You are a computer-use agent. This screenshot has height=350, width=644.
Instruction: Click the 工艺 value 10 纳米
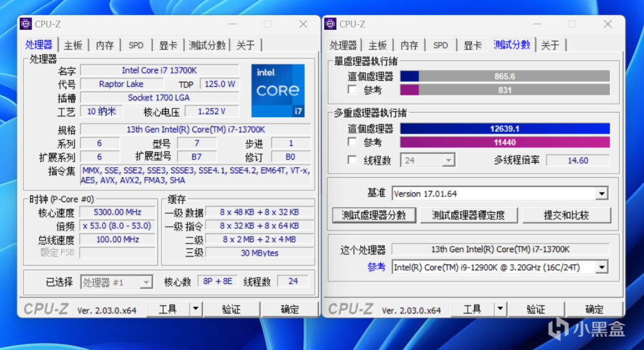coord(102,111)
